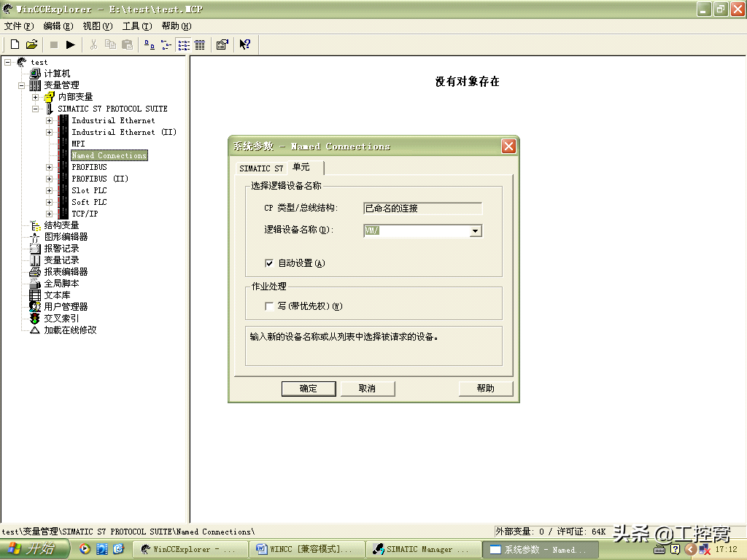Click the 计算机 computer icon

pyautogui.click(x=35, y=74)
